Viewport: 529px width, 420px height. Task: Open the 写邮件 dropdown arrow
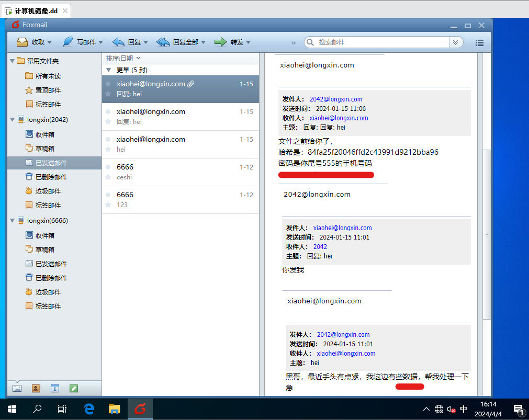[100, 42]
